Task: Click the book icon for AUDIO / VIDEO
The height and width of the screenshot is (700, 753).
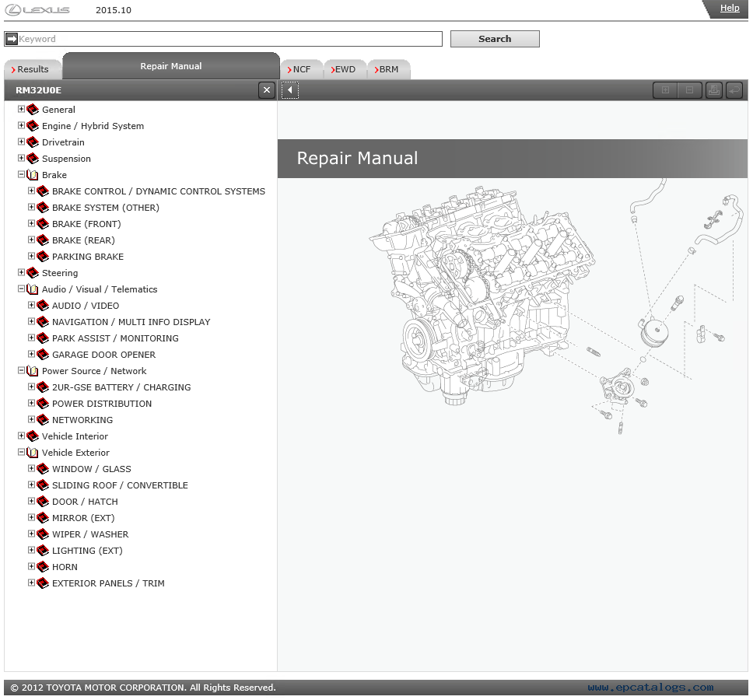Action: tap(43, 306)
